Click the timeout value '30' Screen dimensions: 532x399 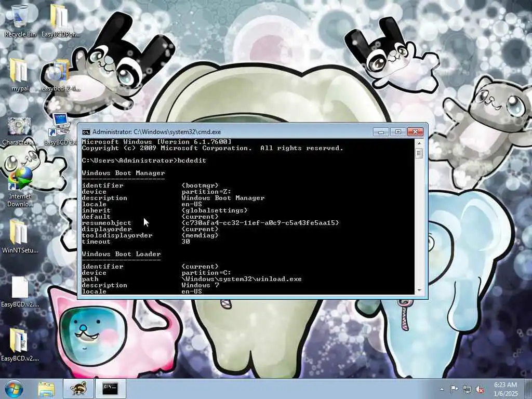pyautogui.click(x=185, y=242)
